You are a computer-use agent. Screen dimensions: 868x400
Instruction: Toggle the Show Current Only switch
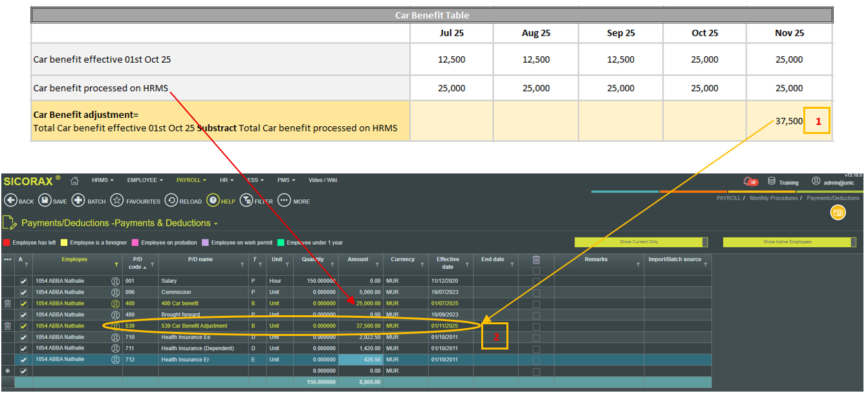tap(641, 242)
